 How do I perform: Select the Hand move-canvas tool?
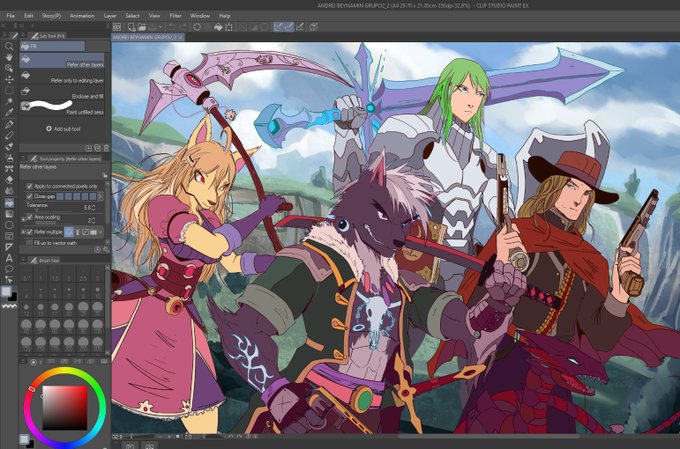(9, 57)
